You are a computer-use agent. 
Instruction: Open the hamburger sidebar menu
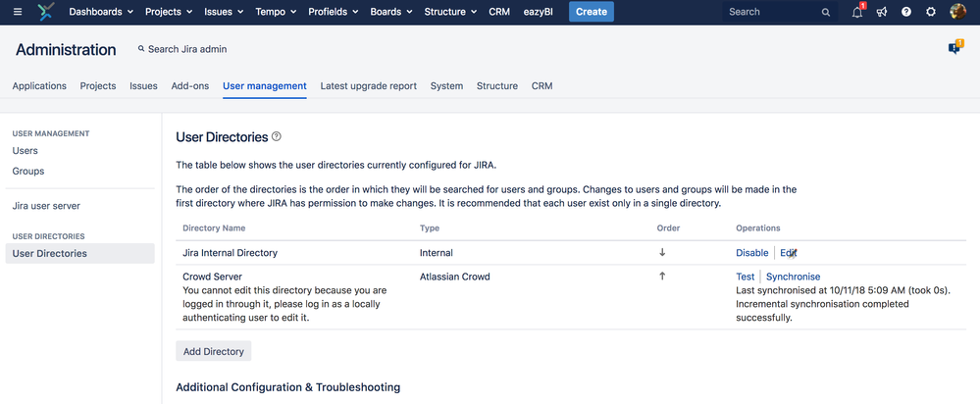18,12
